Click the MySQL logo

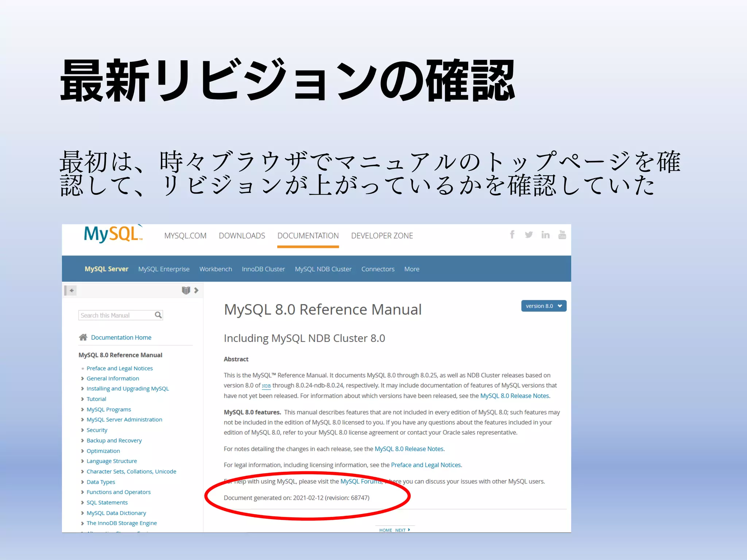(113, 234)
